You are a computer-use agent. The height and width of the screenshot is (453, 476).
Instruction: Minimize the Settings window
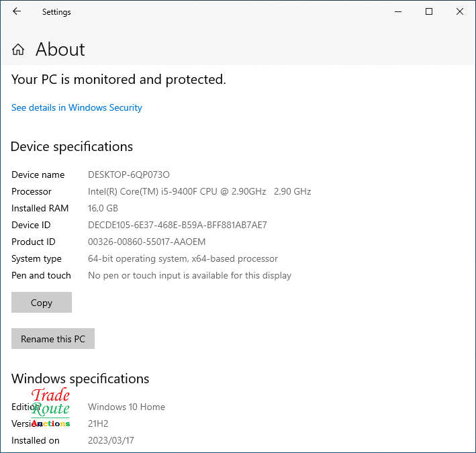(397, 11)
